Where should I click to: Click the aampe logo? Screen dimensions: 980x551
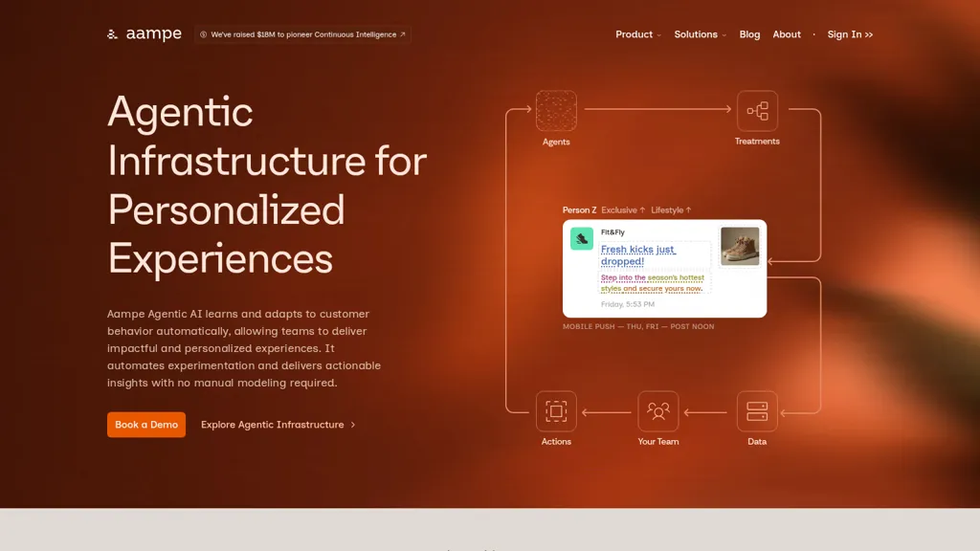(x=145, y=33)
